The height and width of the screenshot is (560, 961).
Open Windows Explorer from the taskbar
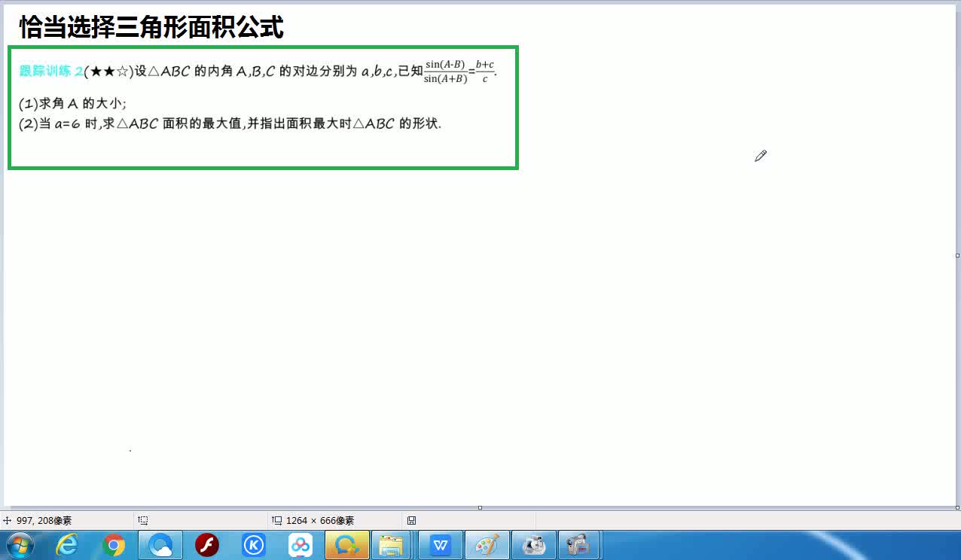tap(392, 544)
